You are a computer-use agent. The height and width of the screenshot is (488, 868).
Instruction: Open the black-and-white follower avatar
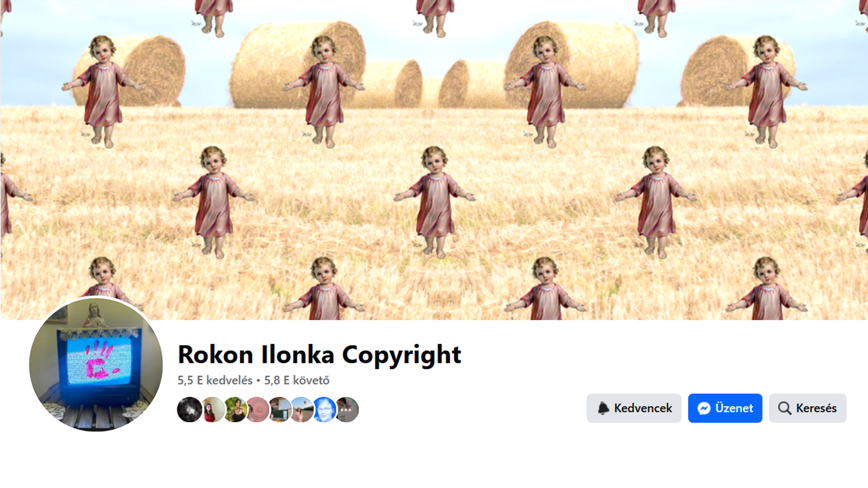[x=189, y=409]
